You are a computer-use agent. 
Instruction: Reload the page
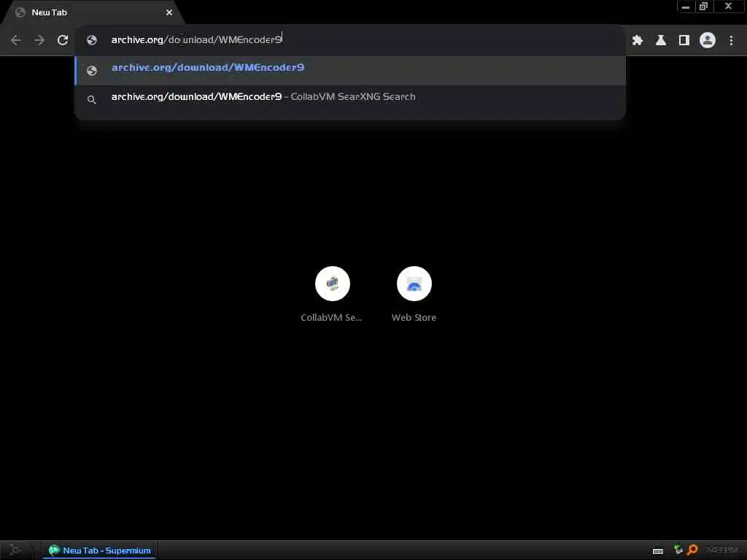[x=63, y=41]
